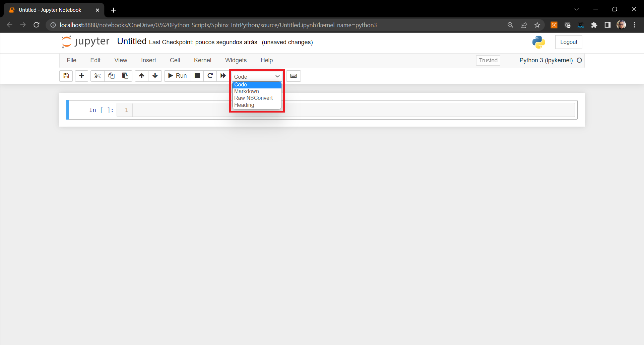Choose Markdown in the cell type list
The width and height of the screenshot is (644, 345).
pos(257,91)
